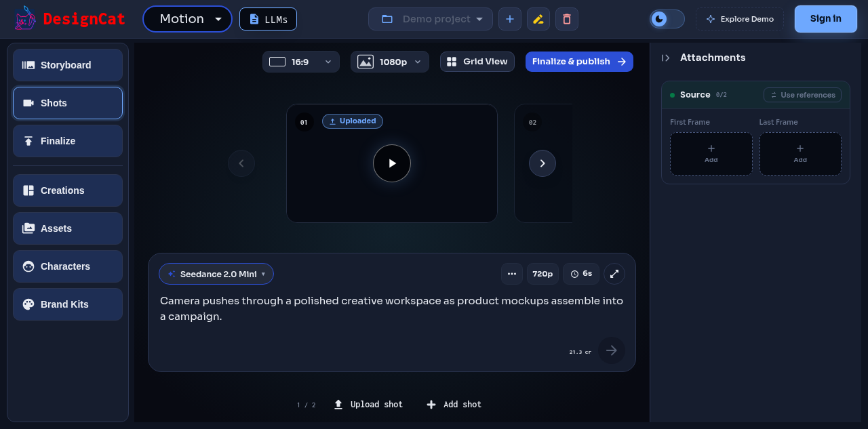Toggle Use references

(802, 95)
